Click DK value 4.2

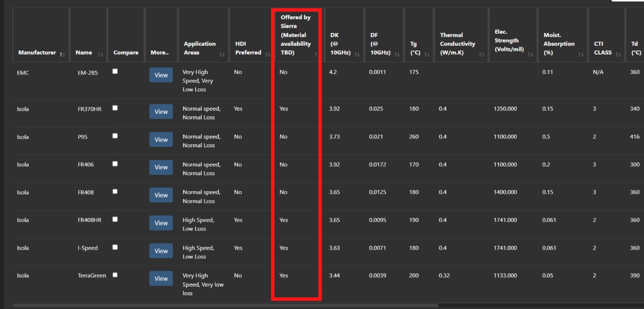tap(333, 72)
